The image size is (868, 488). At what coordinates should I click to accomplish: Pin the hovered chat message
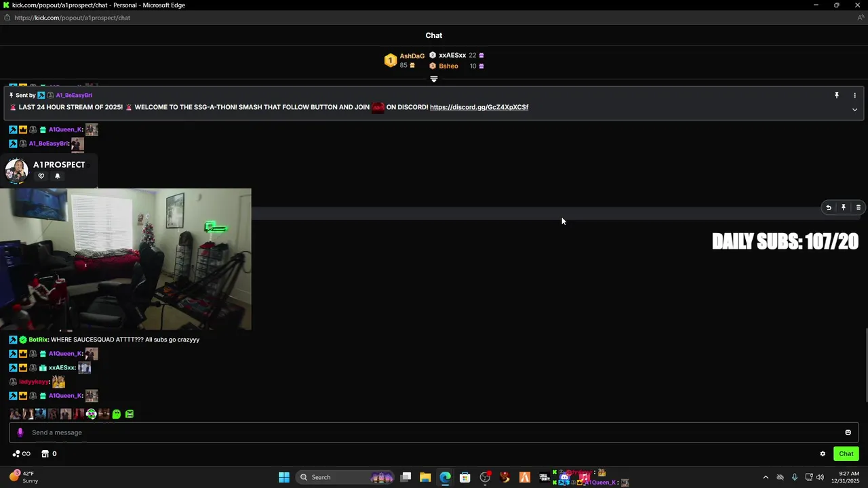(x=844, y=208)
